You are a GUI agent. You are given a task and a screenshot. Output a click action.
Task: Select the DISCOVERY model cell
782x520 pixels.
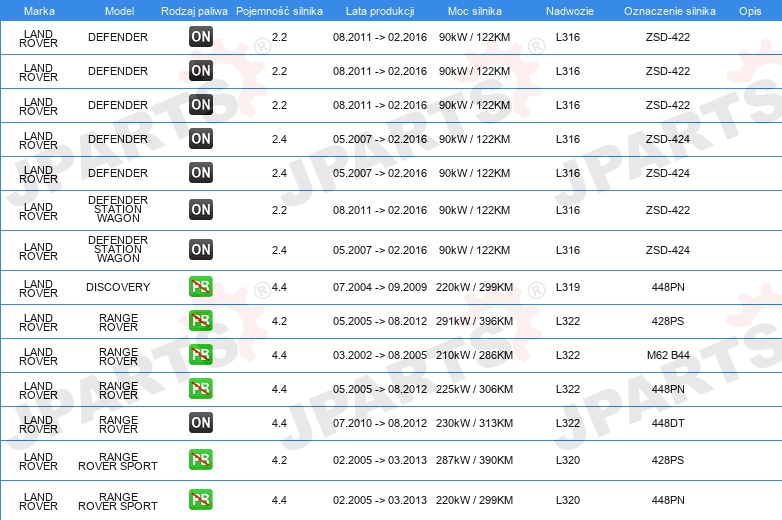click(x=118, y=287)
